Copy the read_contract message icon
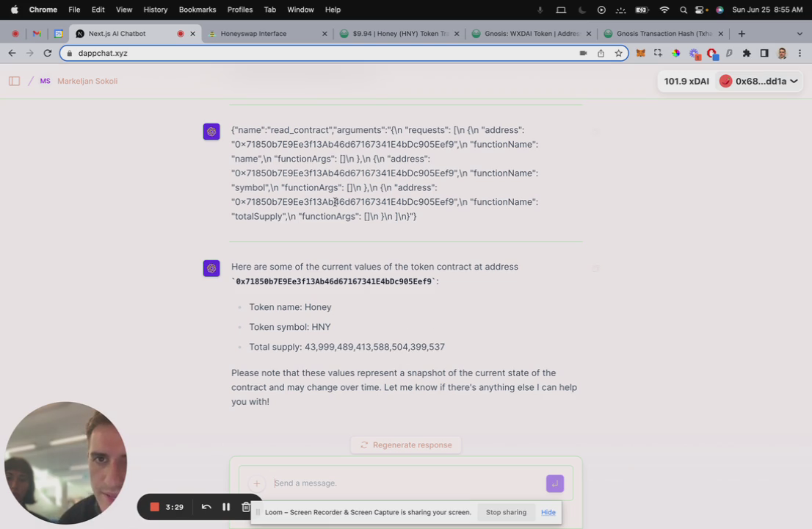Image resolution: width=812 pixels, height=529 pixels. 596,132
